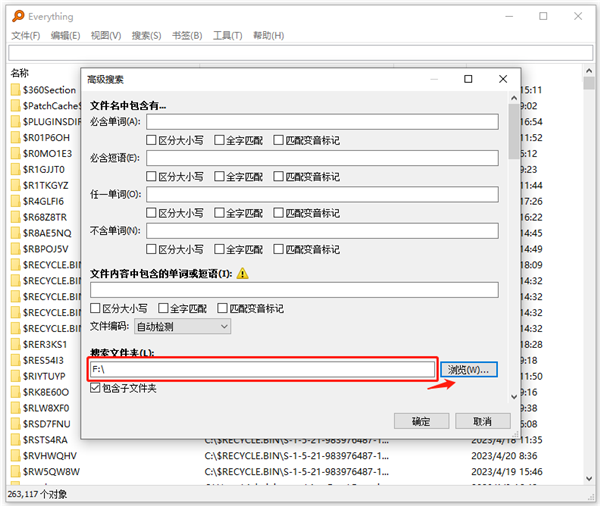Click the 263,117 个对象 status text
This screenshot has width=600, height=506.
[37, 494]
